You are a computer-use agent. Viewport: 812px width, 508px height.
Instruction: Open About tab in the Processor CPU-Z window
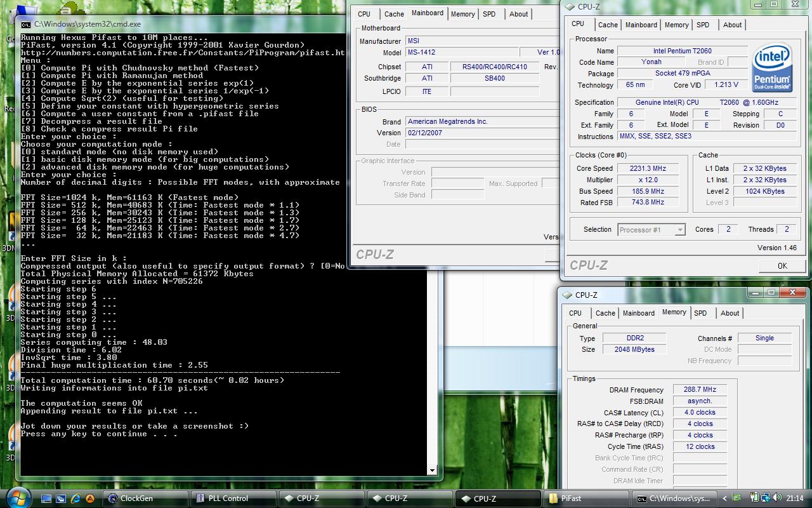coord(733,25)
